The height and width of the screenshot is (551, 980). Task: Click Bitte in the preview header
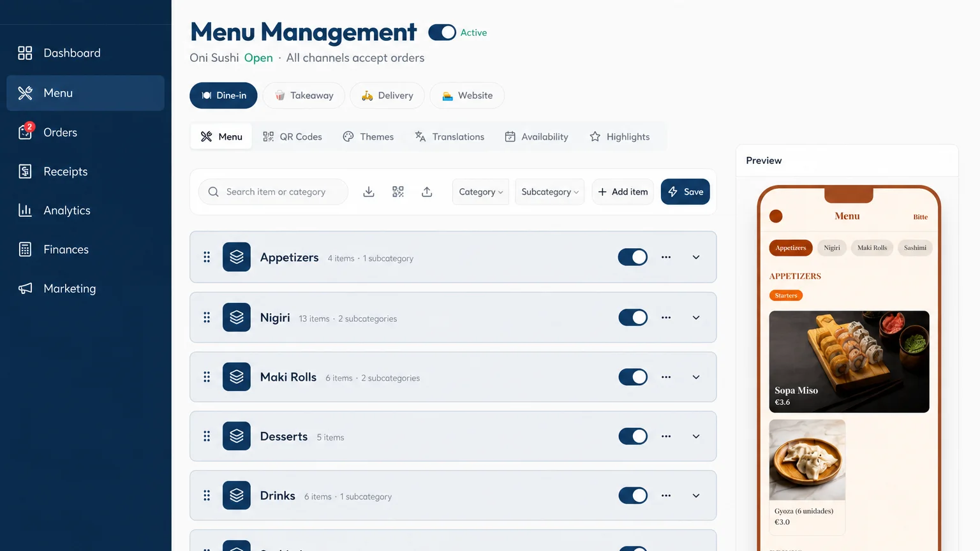920,217
